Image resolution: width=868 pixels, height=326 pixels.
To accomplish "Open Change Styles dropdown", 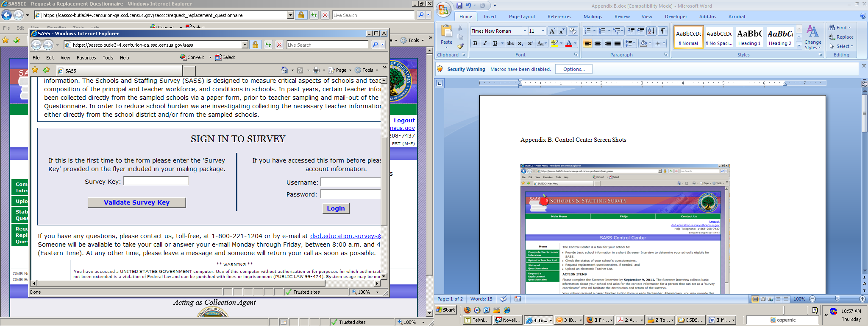I will tap(812, 37).
